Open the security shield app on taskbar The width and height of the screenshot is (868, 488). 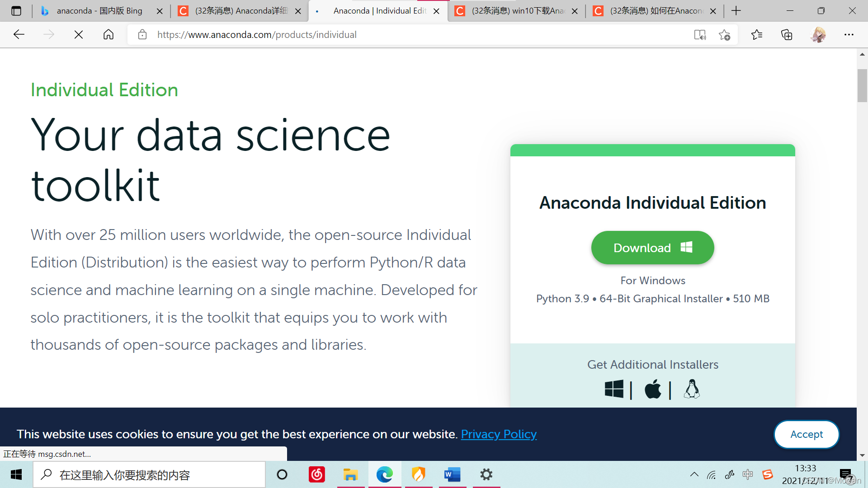click(x=419, y=474)
